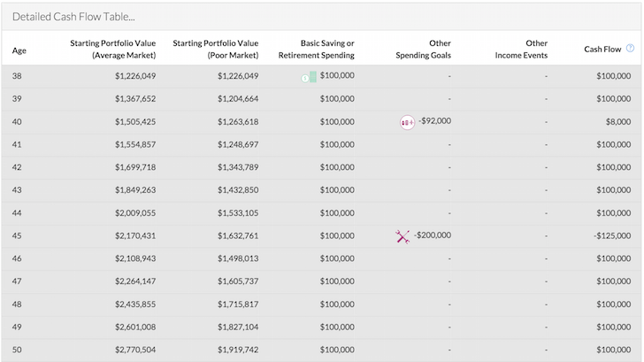The image size is (644, 362).
Task: Click the pink spending goal icon at age 40
Action: point(407,122)
